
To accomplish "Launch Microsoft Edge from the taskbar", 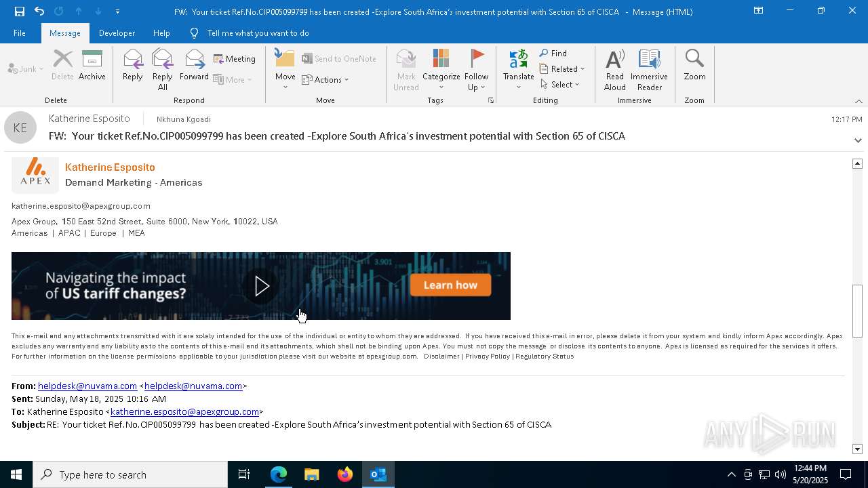I will click(x=279, y=474).
